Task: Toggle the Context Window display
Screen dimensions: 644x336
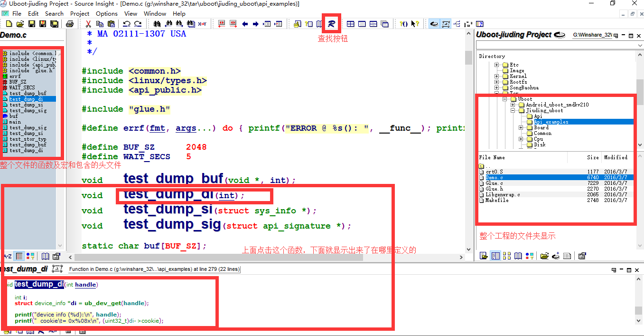Action: 434,24
